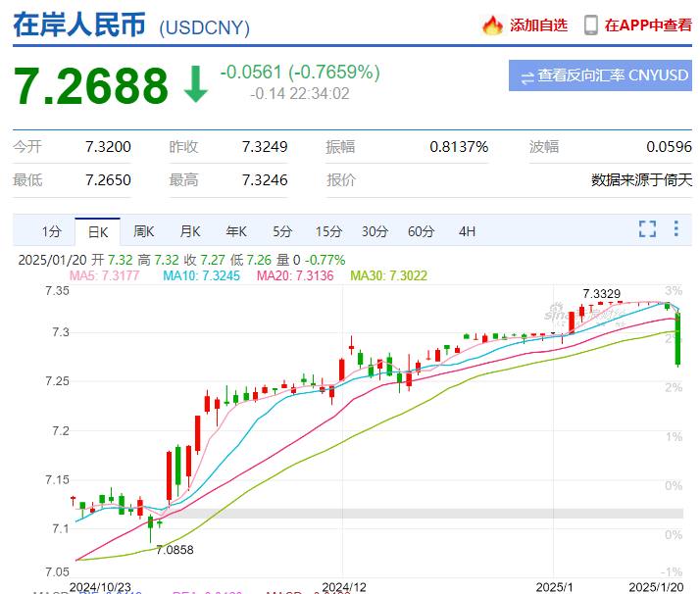Click the MA20: 7.3136 legend label
The width and height of the screenshot is (700, 594).
pos(295,275)
